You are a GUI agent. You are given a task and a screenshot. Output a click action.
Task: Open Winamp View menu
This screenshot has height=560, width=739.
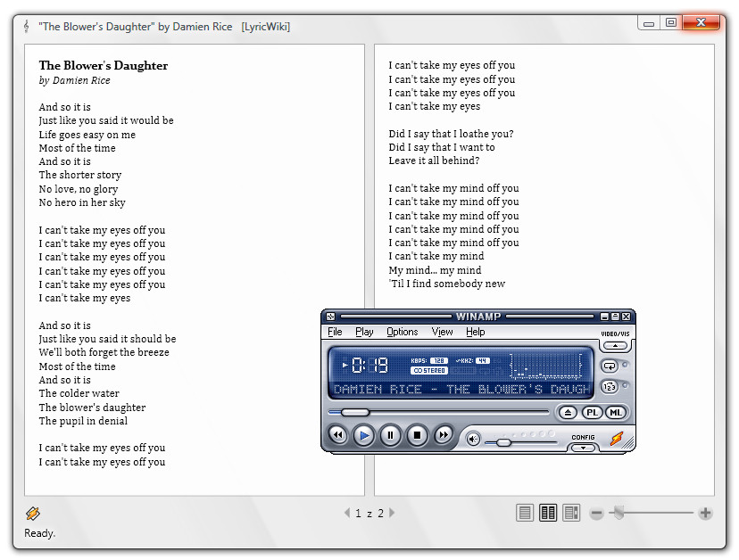click(442, 332)
